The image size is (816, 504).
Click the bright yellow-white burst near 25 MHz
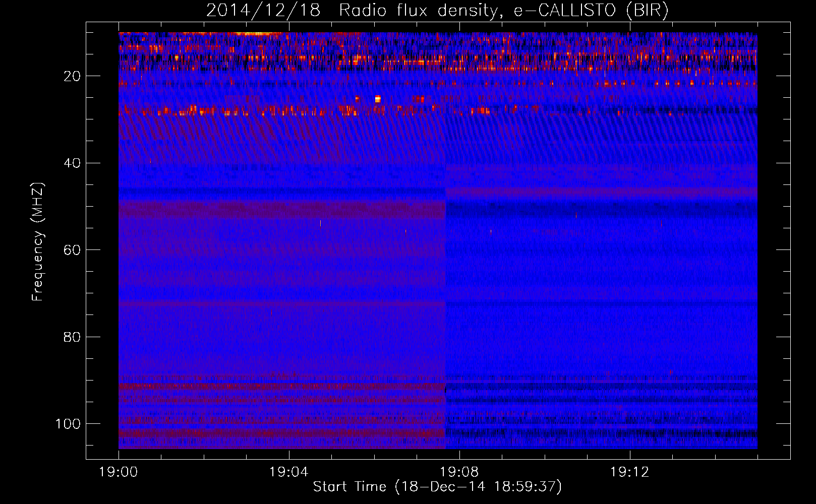[378, 99]
